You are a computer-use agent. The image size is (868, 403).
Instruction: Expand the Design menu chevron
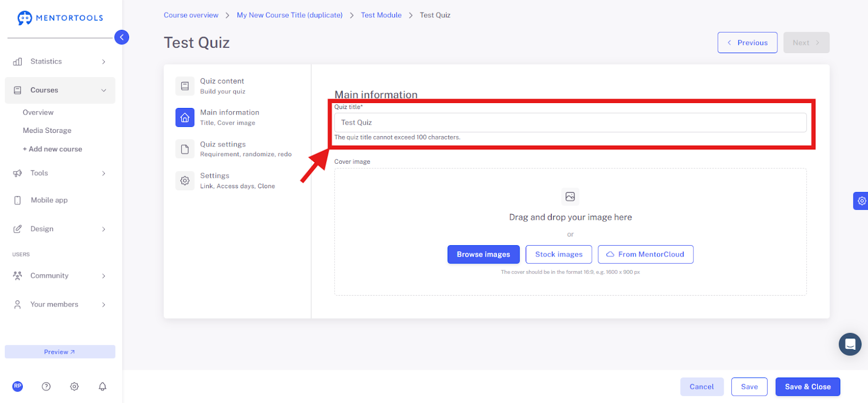pyautogui.click(x=104, y=229)
